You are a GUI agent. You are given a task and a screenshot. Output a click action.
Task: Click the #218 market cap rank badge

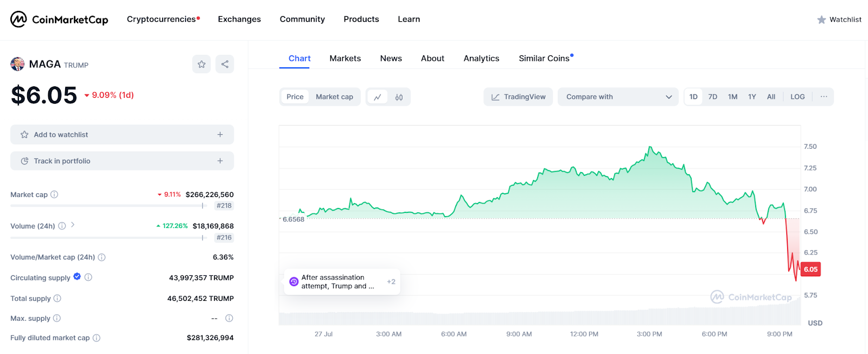pos(224,206)
